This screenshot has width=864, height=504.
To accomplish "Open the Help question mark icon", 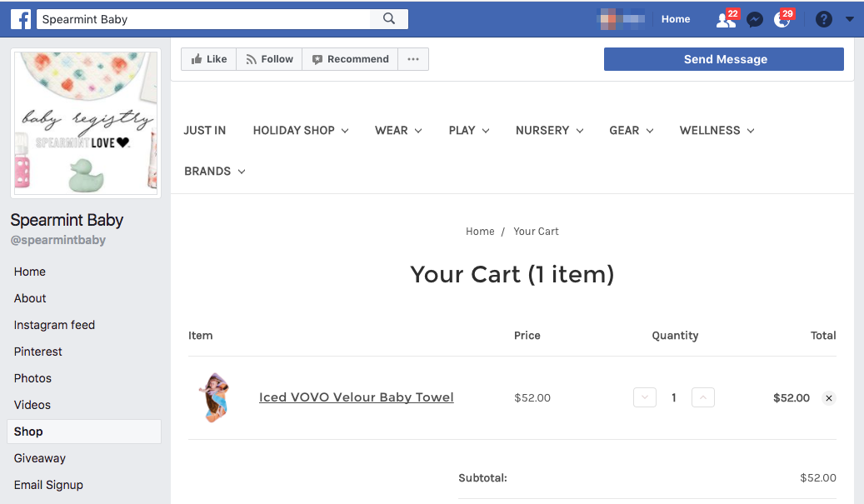I will pyautogui.click(x=824, y=19).
